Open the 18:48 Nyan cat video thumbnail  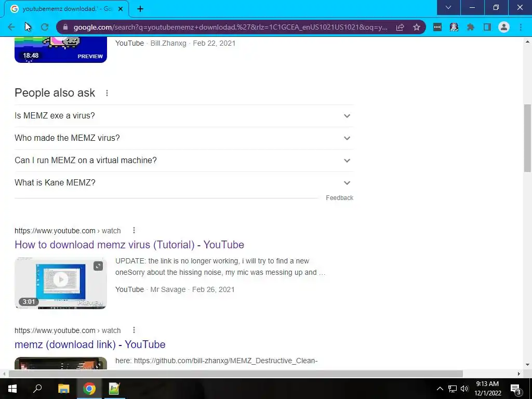click(61, 49)
